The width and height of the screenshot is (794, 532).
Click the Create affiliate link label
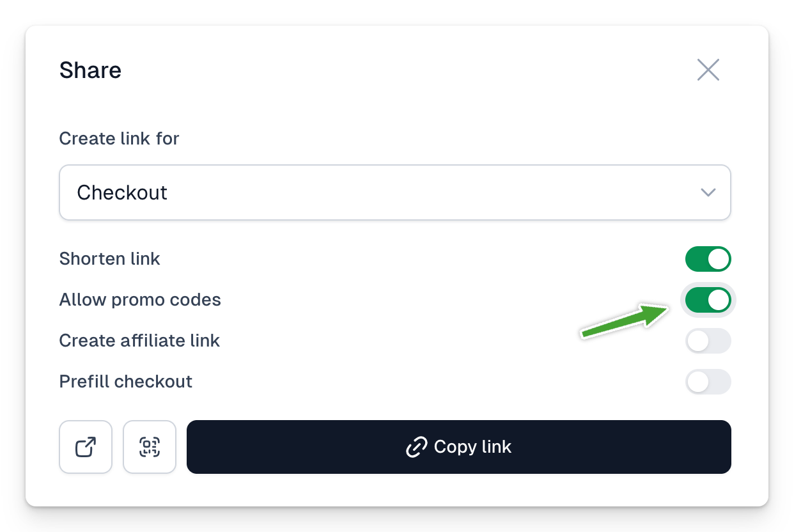tap(139, 341)
